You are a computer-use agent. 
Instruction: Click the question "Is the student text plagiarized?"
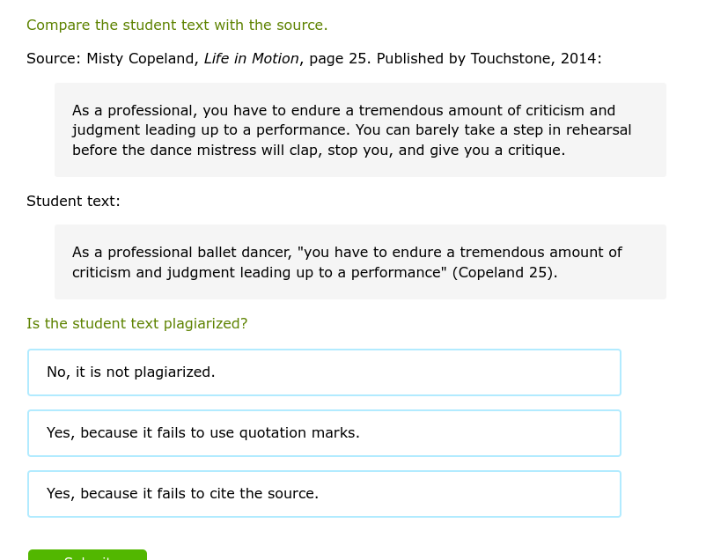[x=136, y=323]
